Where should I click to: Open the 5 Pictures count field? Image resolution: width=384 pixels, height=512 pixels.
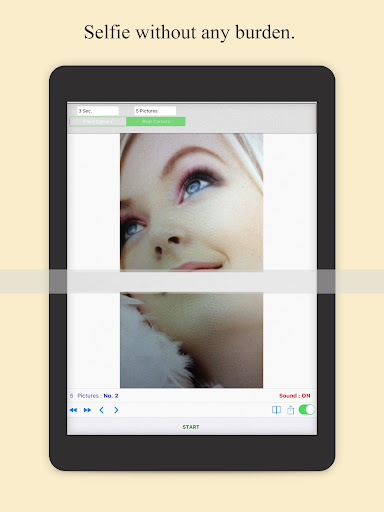155,111
